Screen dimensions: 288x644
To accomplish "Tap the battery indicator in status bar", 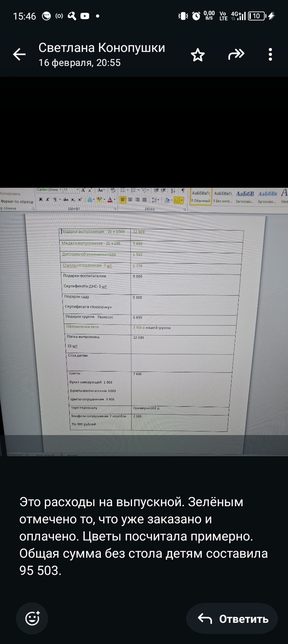I will pyautogui.click(x=257, y=16).
